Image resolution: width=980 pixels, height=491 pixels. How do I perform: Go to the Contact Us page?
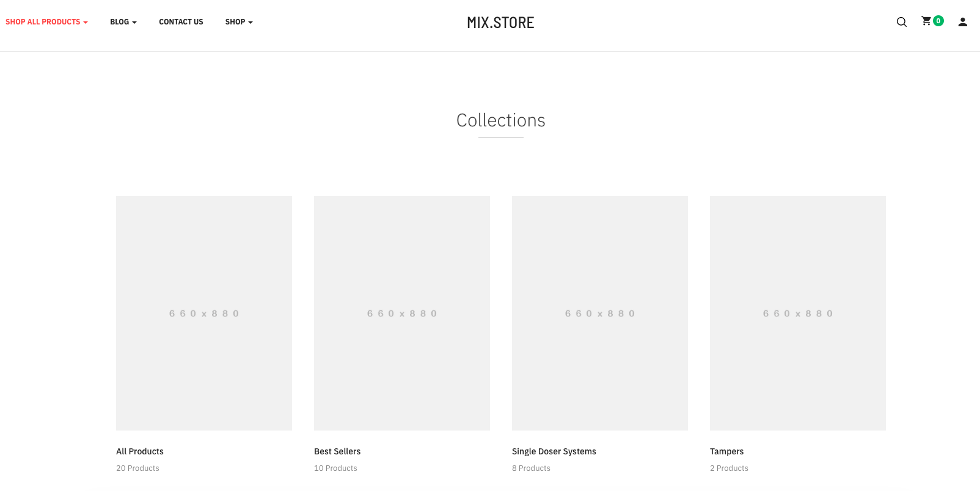[181, 22]
